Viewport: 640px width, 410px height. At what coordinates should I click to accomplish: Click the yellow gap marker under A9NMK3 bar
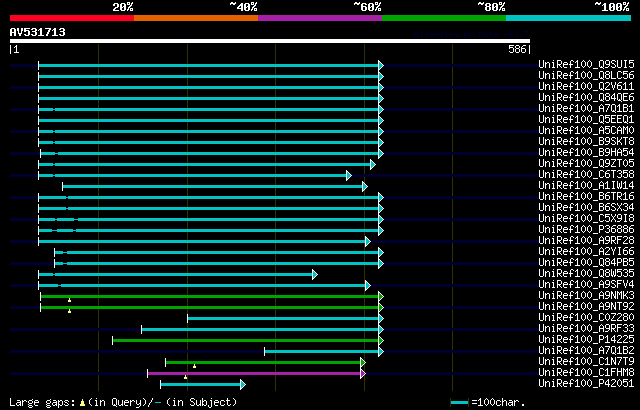click(x=69, y=300)
